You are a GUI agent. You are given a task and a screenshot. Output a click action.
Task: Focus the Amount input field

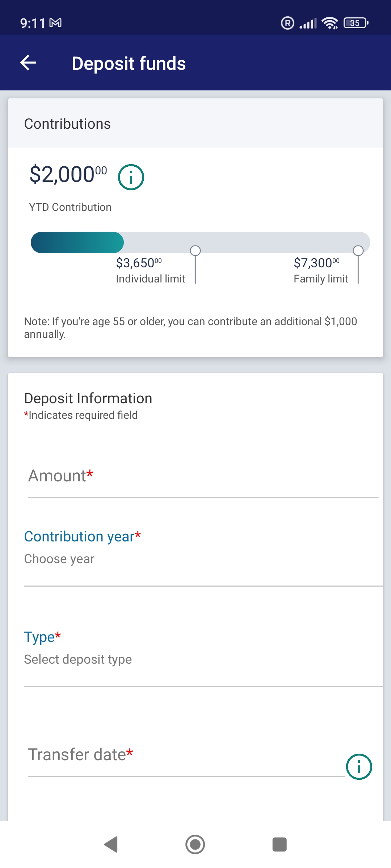(203, 477)
